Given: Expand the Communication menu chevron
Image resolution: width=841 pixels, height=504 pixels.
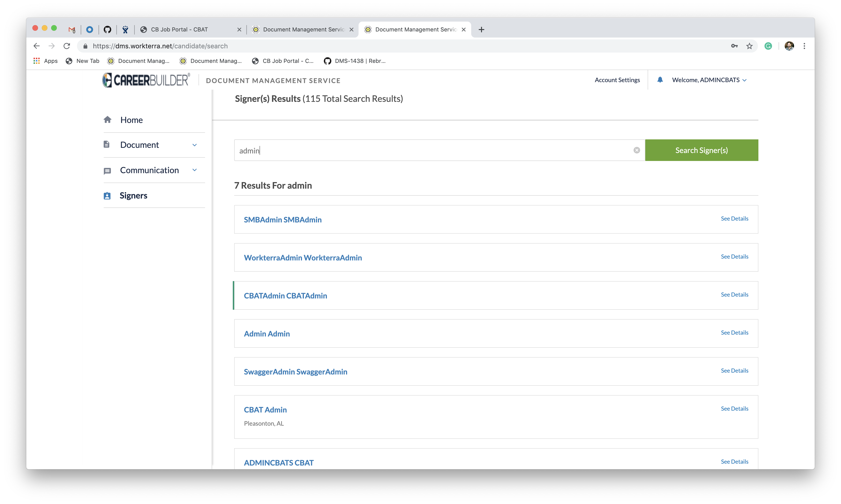Looking at the screenshot, I should (x=194, y=170).
